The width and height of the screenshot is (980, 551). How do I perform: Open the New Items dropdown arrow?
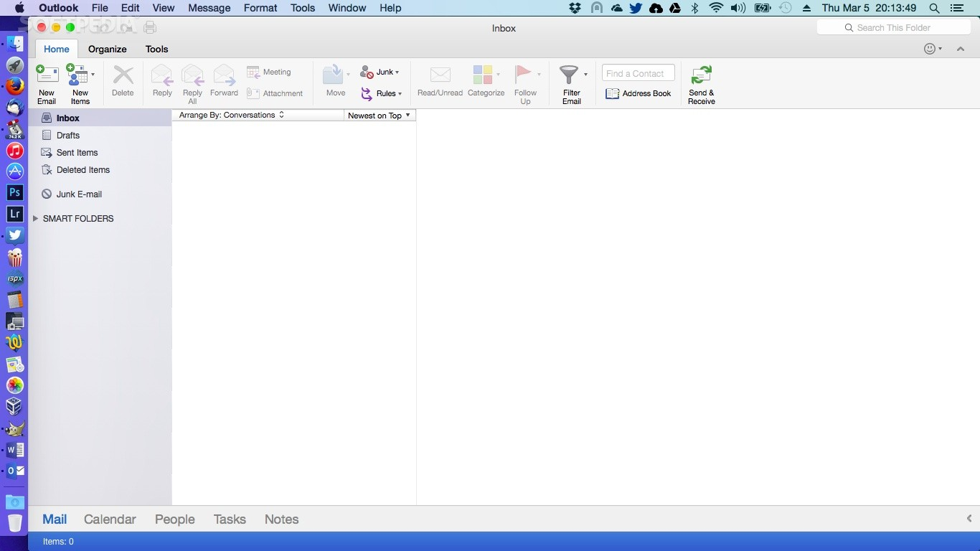[93, 75]
